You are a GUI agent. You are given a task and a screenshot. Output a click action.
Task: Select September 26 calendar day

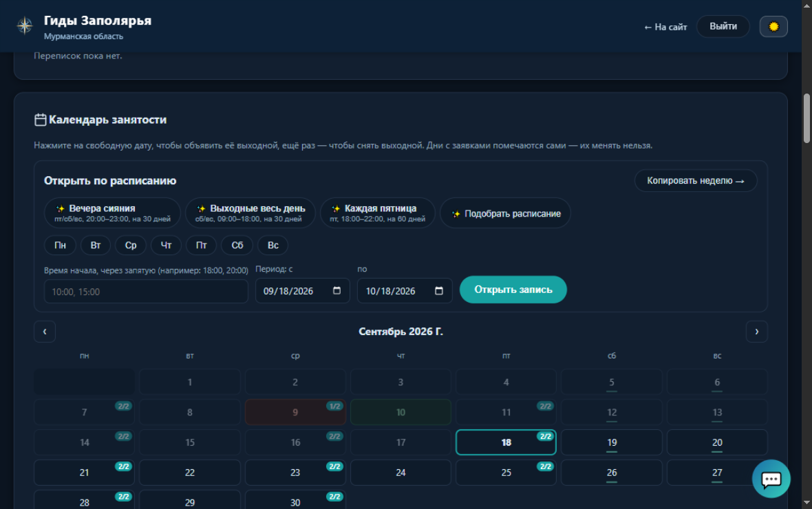pyautogui.click(x=612, y=473)
